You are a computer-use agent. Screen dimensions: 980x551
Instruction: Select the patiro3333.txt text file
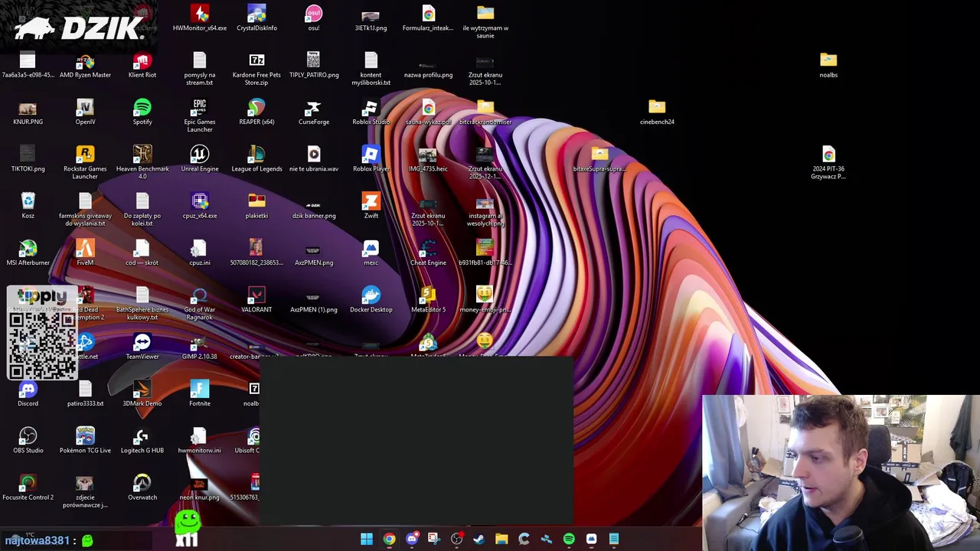tap(85, 394)
